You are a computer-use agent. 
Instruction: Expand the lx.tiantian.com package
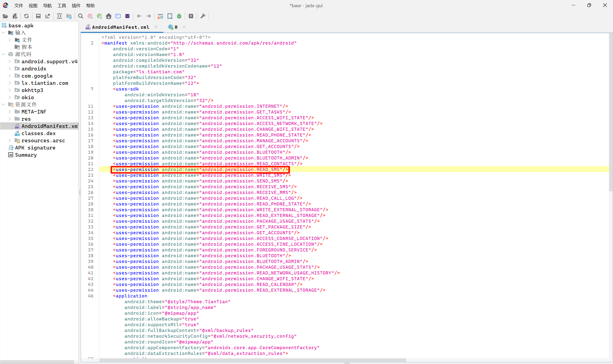tap(10, 83)
